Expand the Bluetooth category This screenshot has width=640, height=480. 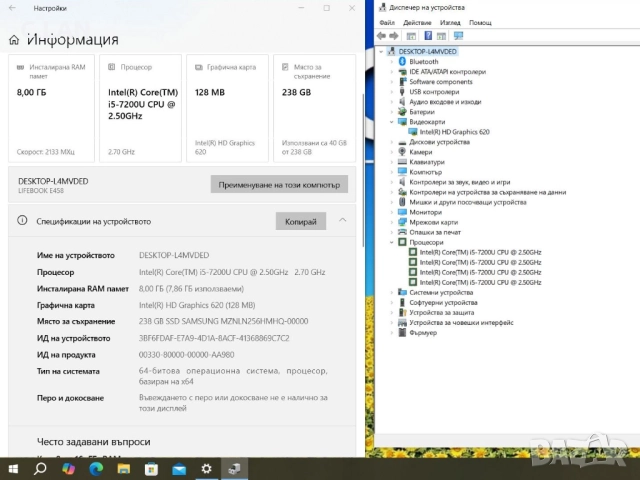point(391,62)
